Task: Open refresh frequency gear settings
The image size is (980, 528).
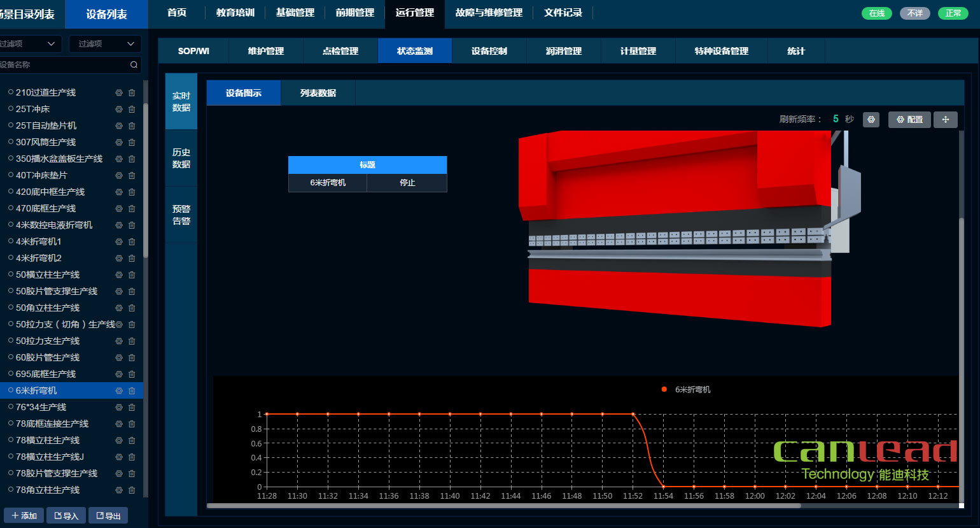Action: [871, 119]
